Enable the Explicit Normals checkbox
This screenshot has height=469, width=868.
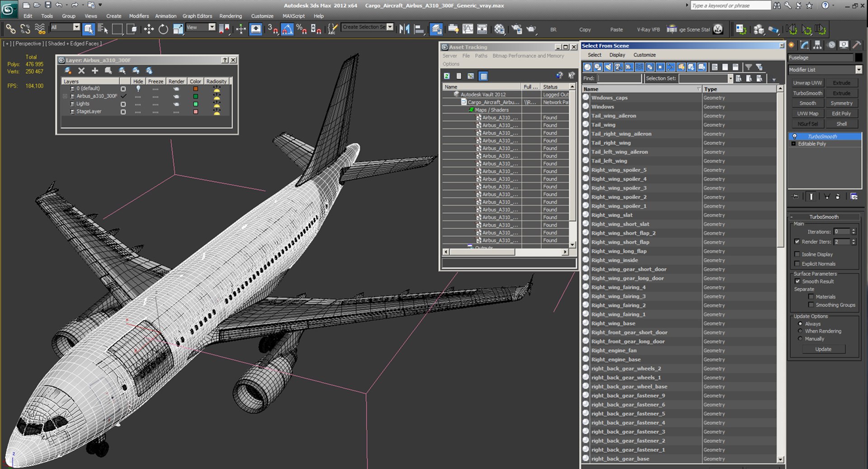[x=797, y=264]
